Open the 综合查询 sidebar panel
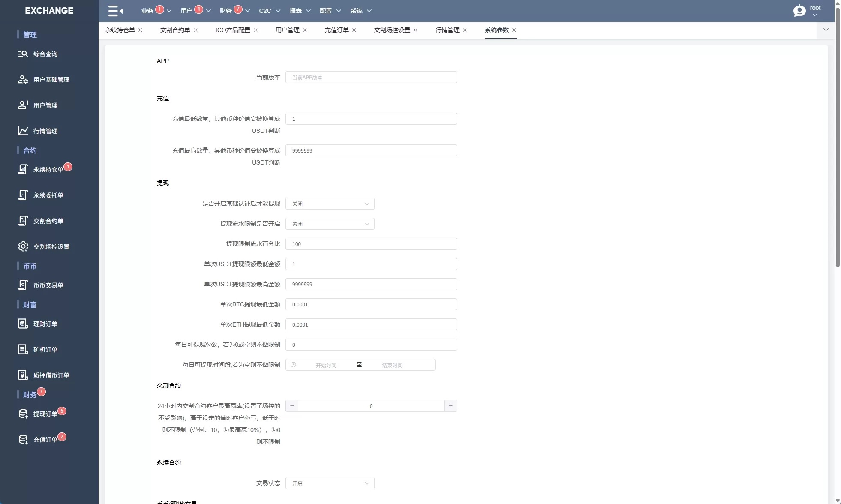 [45, 54]
